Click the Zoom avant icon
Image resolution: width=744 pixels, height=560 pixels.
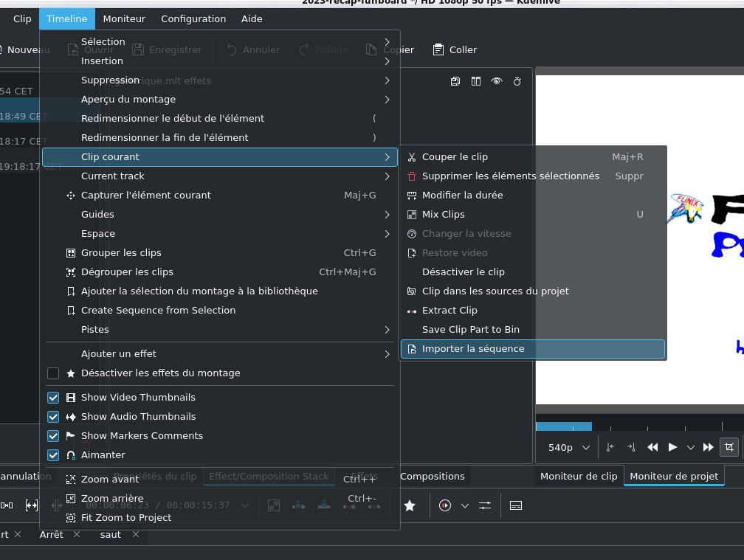click(x=71, y=480)
